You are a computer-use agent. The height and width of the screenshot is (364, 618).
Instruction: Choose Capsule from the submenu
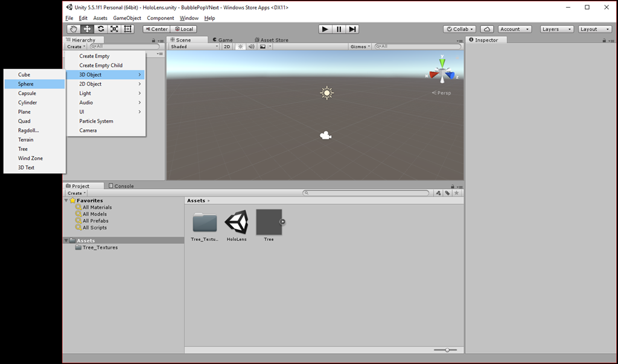click(x=34, y=94)
